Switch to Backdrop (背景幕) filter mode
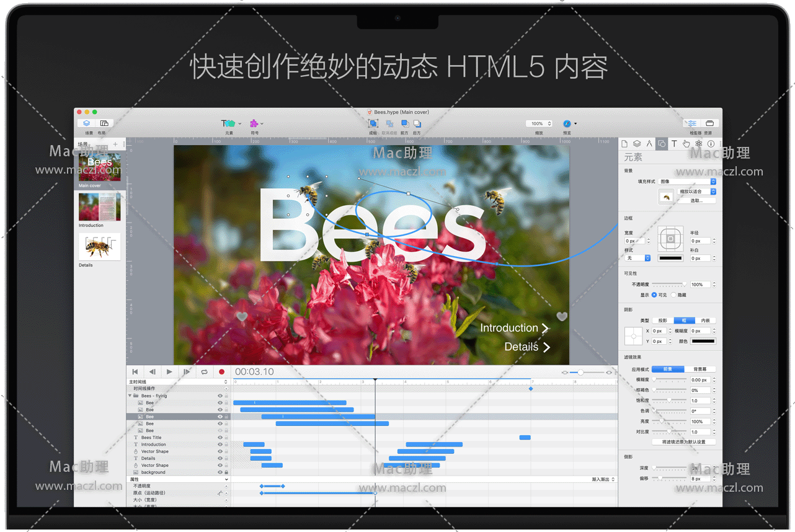The image size is (795, 532). 700,369
